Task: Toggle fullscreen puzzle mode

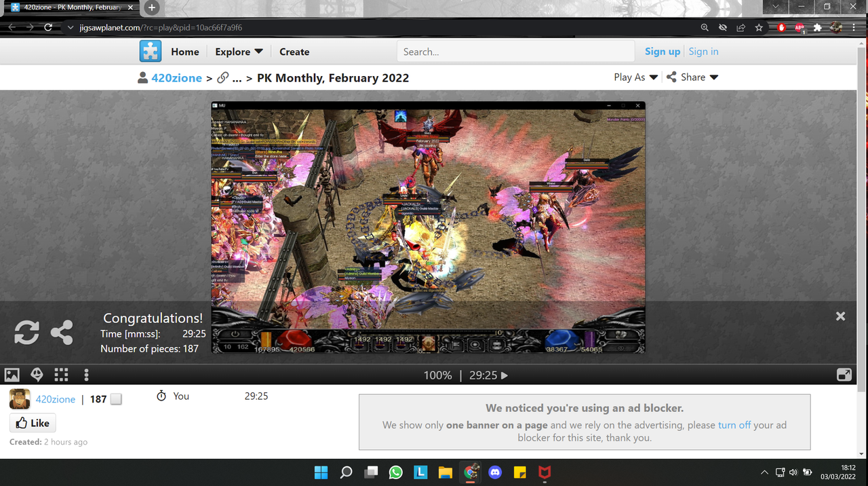Action: tap(844, 375)
